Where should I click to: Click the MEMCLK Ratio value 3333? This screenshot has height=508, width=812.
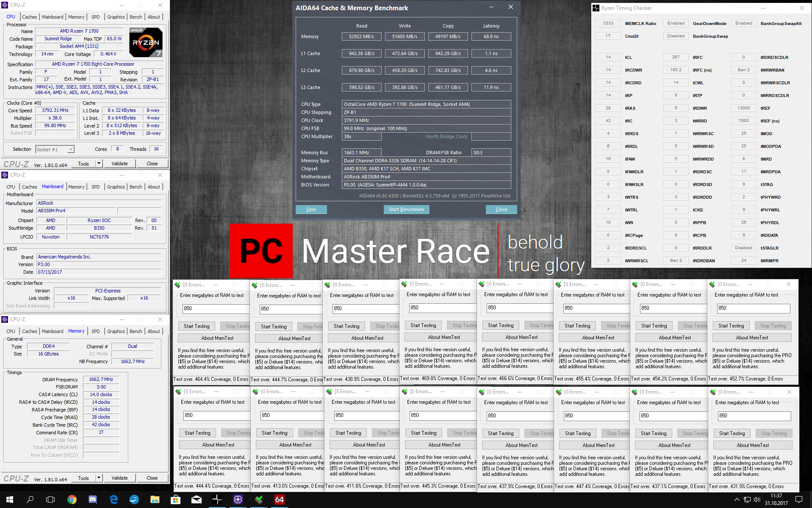[608, 23]
